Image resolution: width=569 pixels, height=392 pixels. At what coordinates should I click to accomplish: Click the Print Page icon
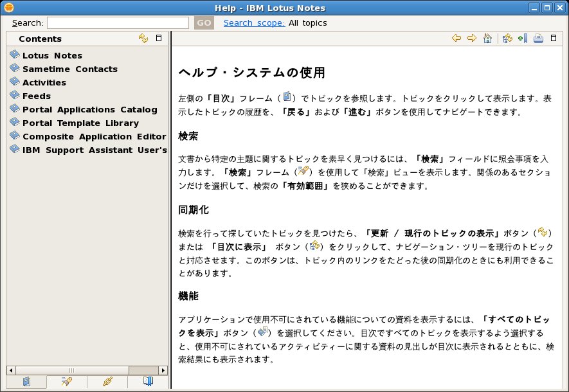pos(538,38)
